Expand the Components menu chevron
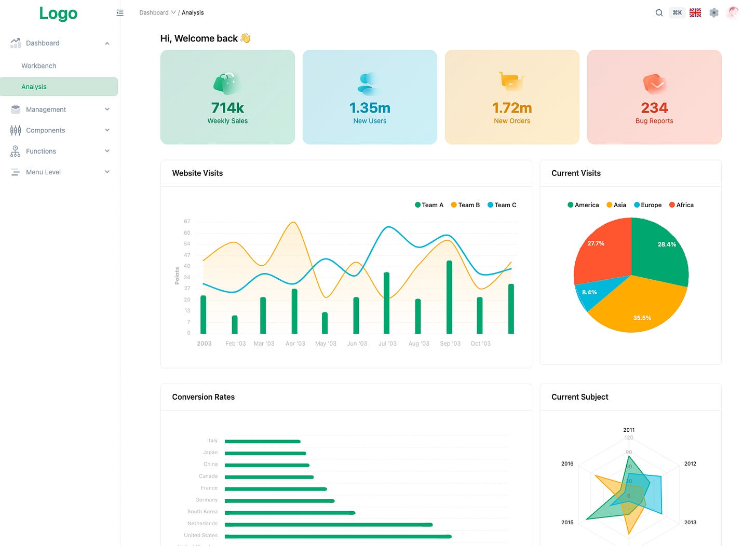This screenshot has height=546, width=756. [107, 130]
